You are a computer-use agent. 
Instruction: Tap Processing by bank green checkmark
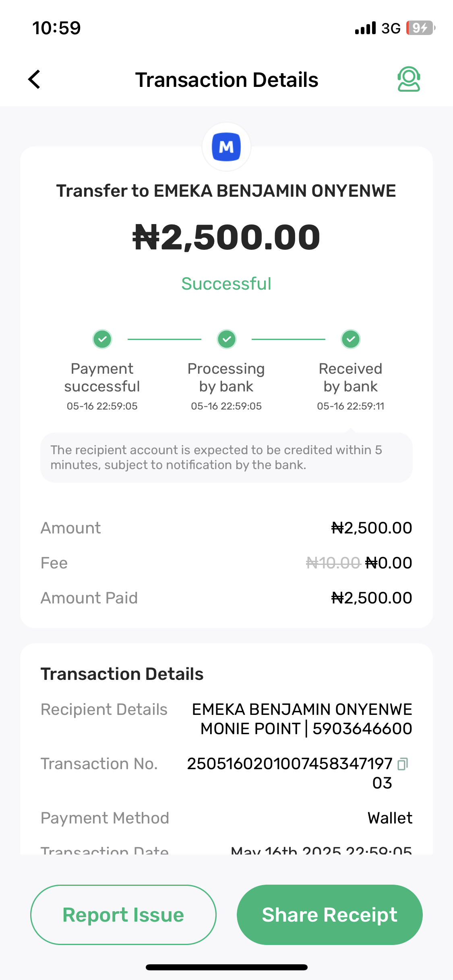227,339
